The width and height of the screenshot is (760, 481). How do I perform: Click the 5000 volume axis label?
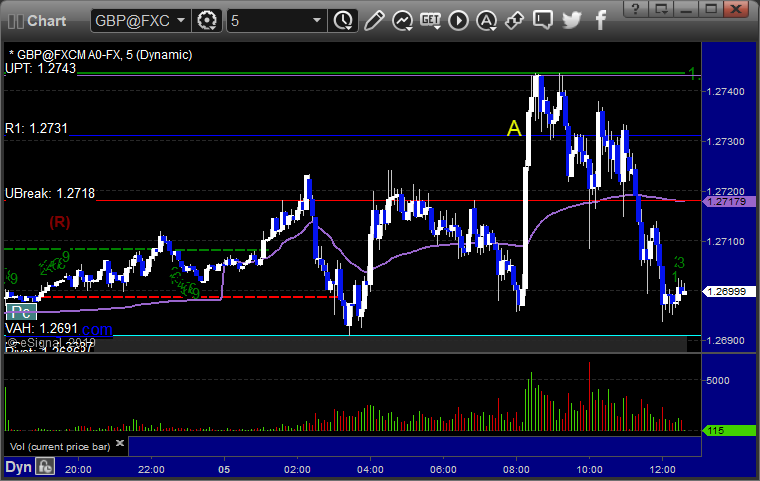718,381
